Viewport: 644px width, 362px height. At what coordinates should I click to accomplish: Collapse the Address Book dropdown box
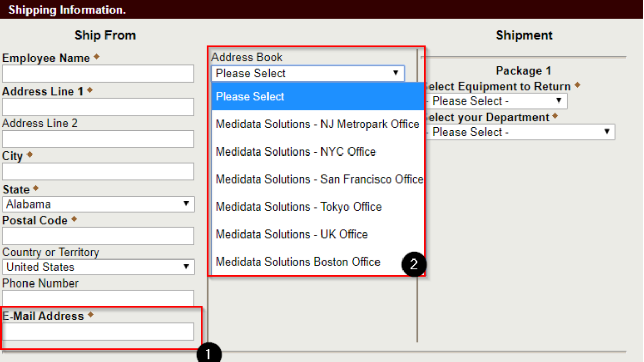pyautogui.click(x=308, y=73)
